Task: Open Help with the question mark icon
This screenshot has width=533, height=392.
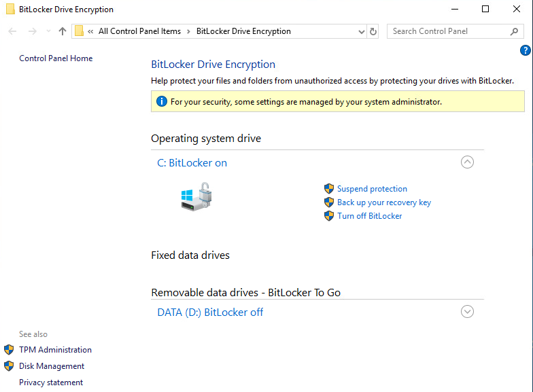Action: 525,50
